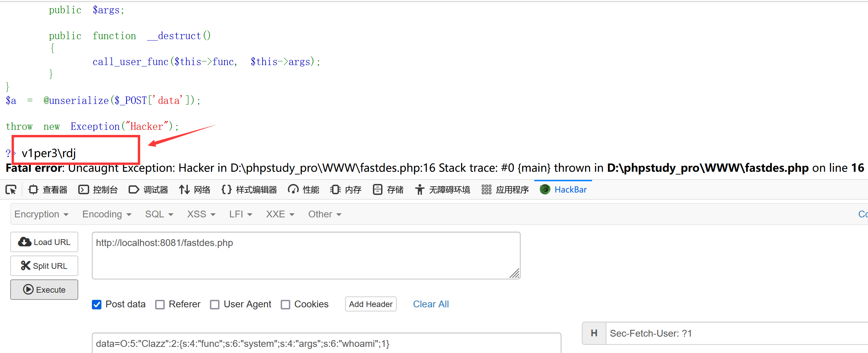The width and height of the screenshot is (868, 353).
Task: Uncheck the Post data checkbox
Action: tap(97, 304)
